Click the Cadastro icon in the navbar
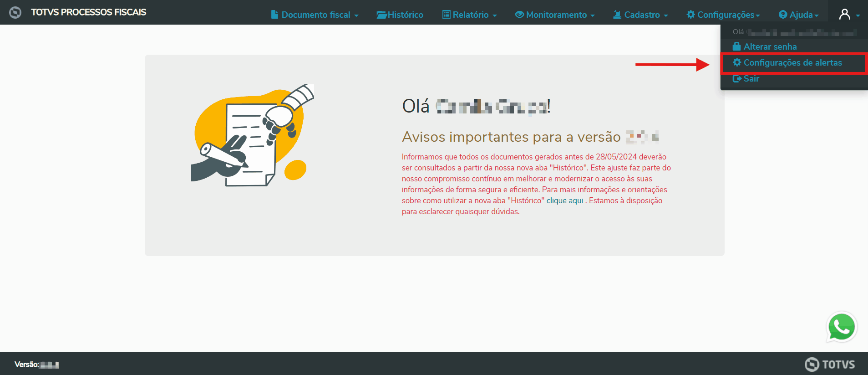This screenshot has width=868, height=375. (x=617, y=15)
